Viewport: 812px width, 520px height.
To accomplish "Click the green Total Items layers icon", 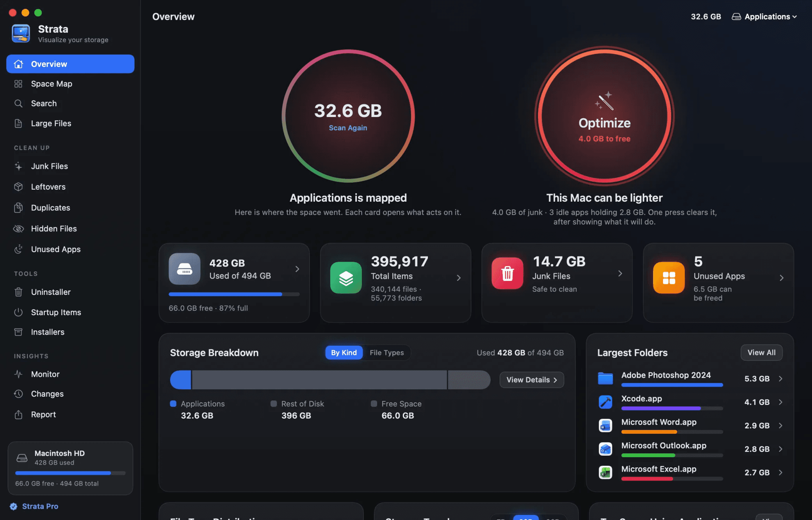I will tap(346, 278).
